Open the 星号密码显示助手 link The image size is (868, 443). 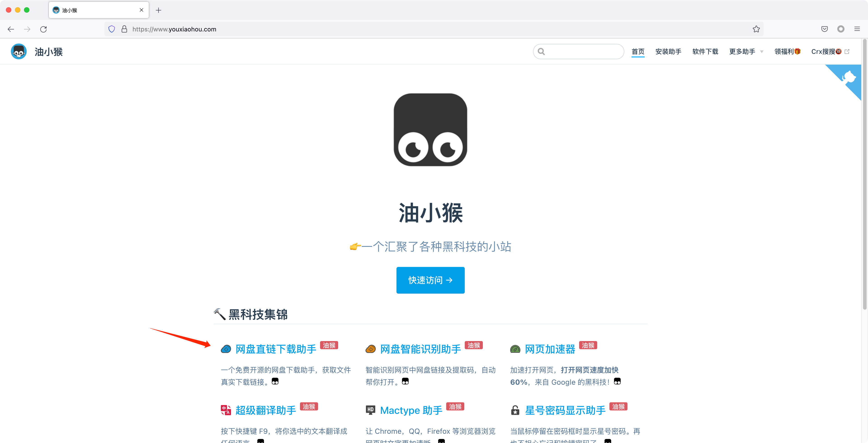click(565, 410)
